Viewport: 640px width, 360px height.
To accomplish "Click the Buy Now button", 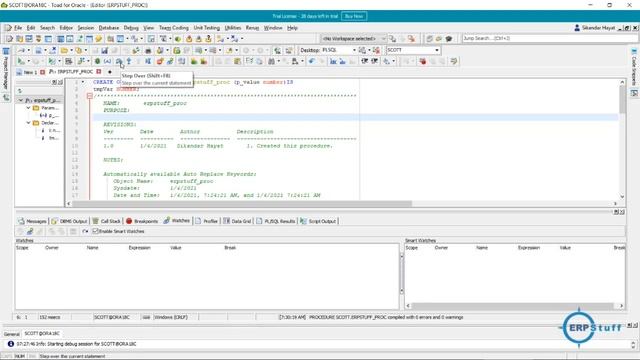I will point(353,16).
